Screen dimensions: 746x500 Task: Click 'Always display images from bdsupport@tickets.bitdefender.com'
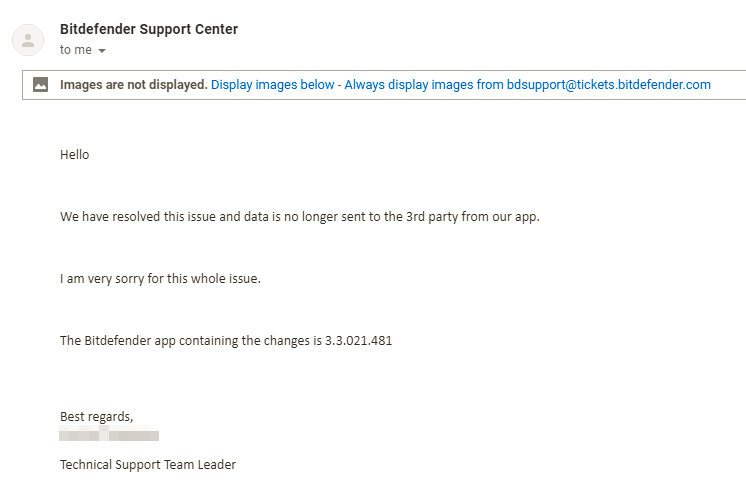528,85
